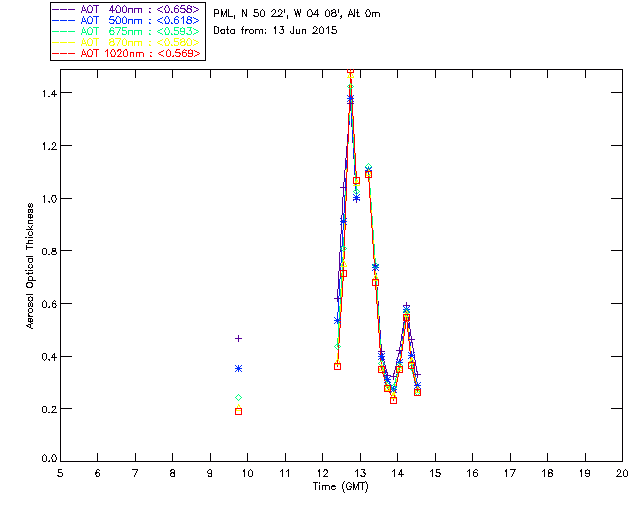Click the x-axis tick label 9
The image size is (640, 512).
pyautogui.click(x=210, y=474)
